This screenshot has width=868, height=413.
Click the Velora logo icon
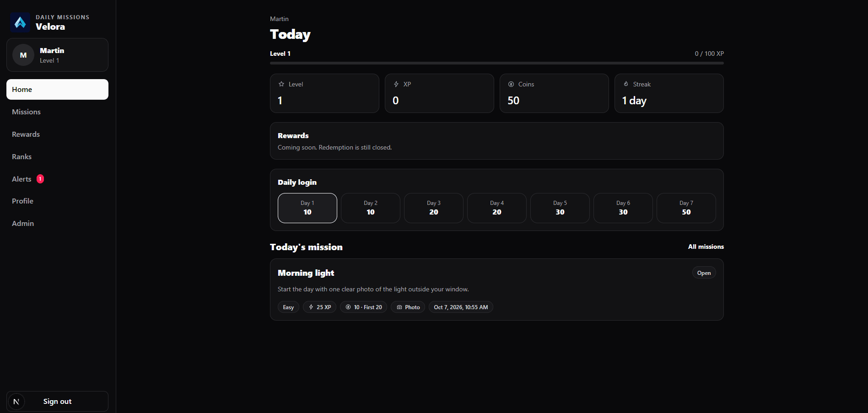click(x=20, y=22)
